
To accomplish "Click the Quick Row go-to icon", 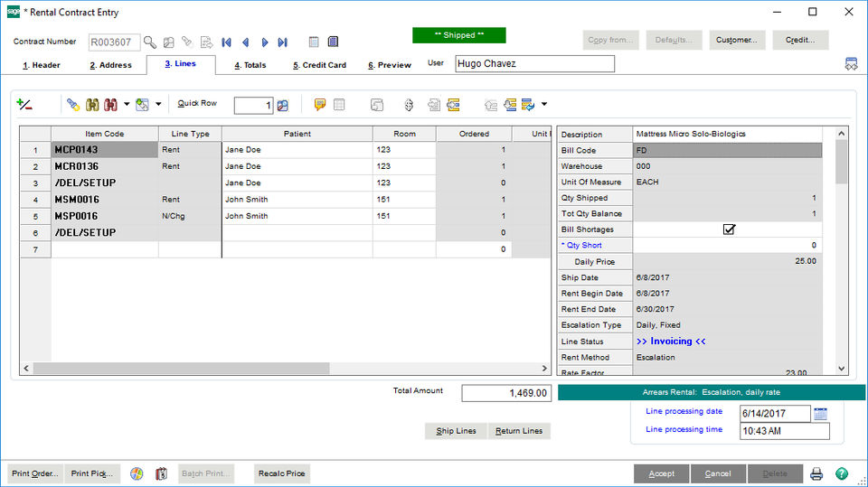I will pos(283,105).
